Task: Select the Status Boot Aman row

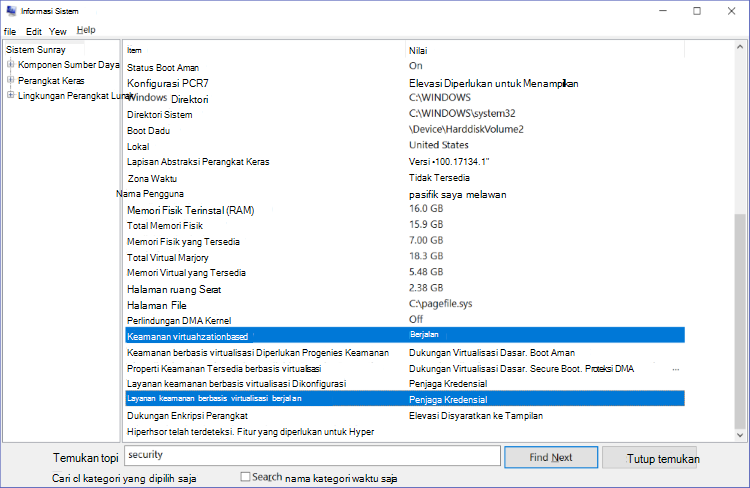Action: 405,67
